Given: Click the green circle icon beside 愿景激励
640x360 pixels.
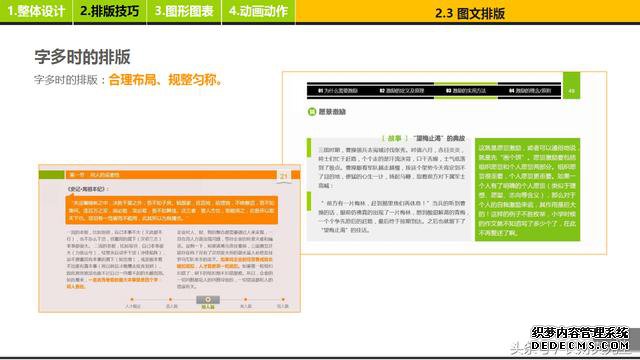Looking at the screenshot, I should point(312,111).
